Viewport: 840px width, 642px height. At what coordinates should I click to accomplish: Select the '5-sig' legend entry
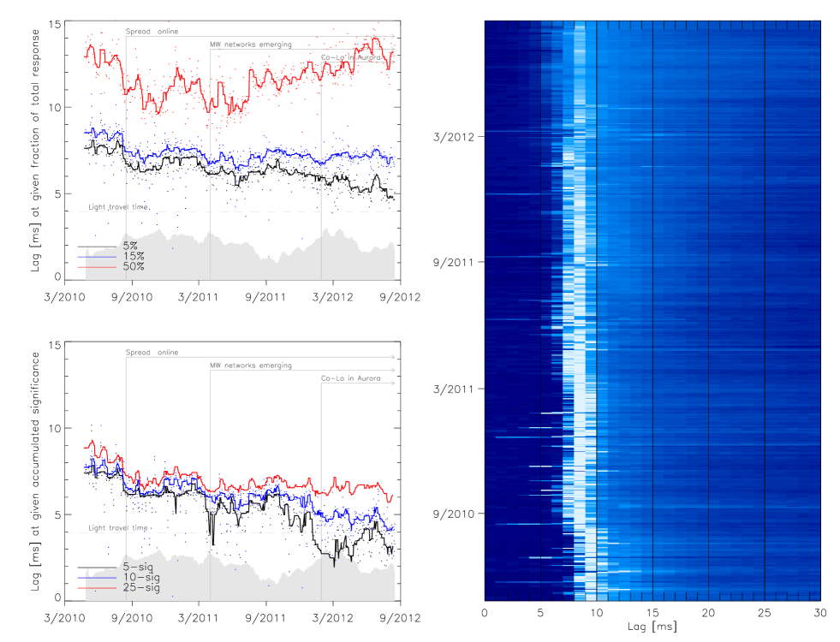138,567
